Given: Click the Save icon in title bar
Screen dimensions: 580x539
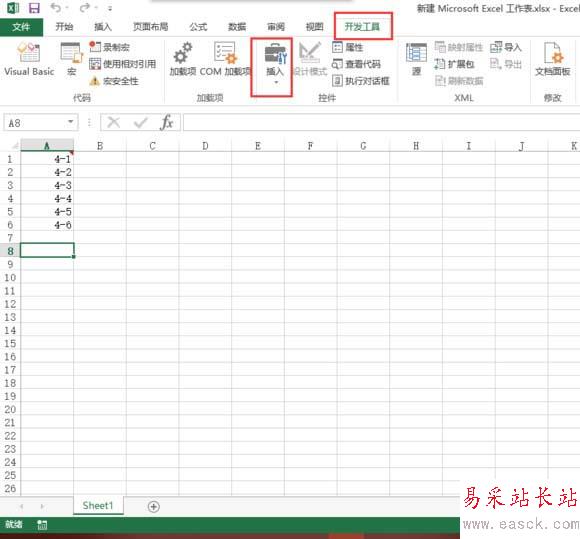Looking at the screenshot, I should (34, 8).
